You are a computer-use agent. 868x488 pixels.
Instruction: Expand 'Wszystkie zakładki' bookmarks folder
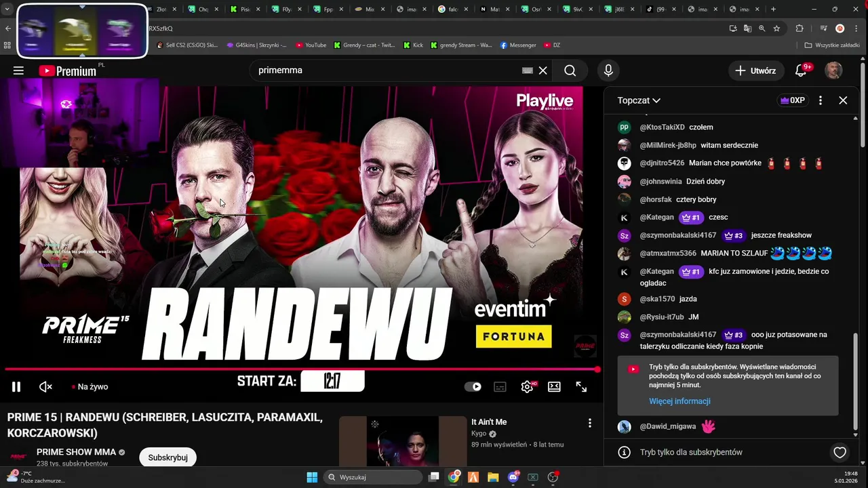click(x=832, y=45)
